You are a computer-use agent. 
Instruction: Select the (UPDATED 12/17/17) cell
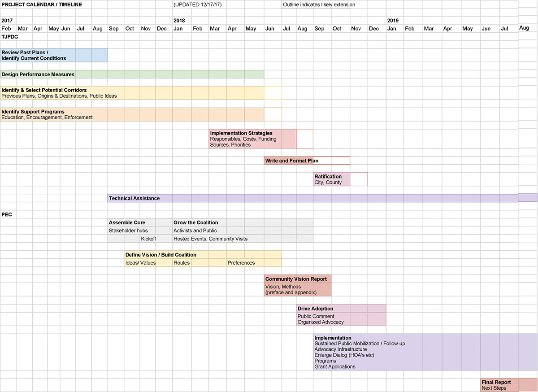click(x=197, y=4)
